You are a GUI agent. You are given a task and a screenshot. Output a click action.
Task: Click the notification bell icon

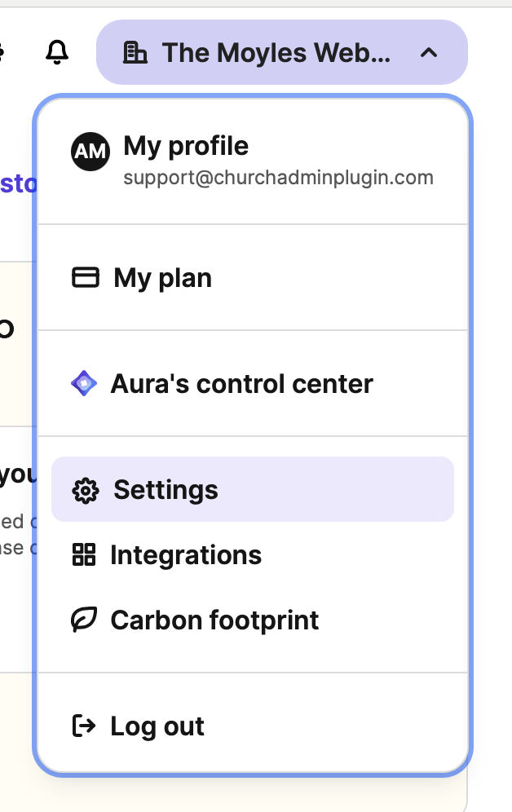tap(56, 53)
